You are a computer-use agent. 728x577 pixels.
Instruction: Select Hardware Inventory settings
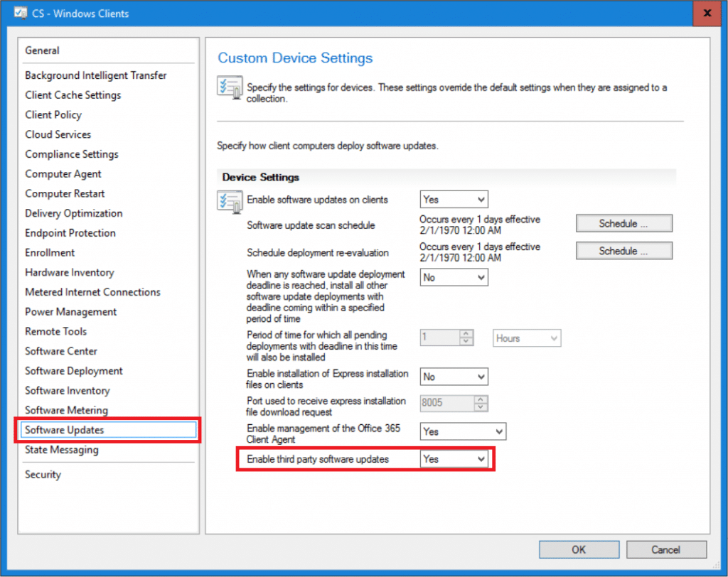pos(69,272)
